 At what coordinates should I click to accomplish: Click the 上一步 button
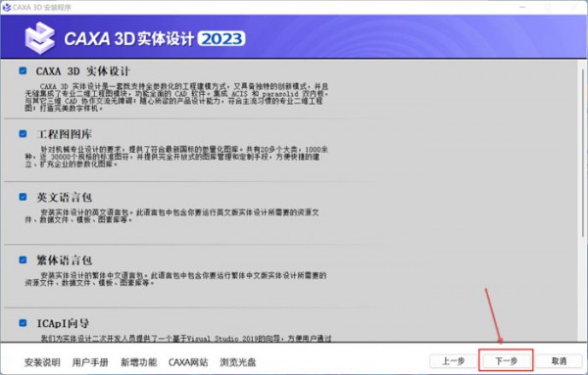pyautogui.click(x=453, y=360)
